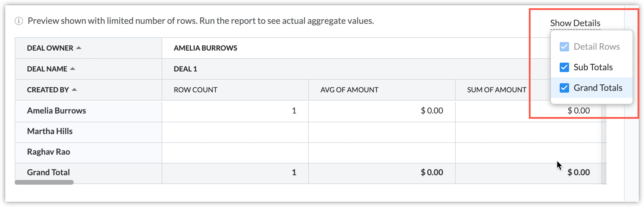The image size is (644, 207).
Task: Click the Deal Owner column header
Action: pyautogui.click(x=50, y=48)
